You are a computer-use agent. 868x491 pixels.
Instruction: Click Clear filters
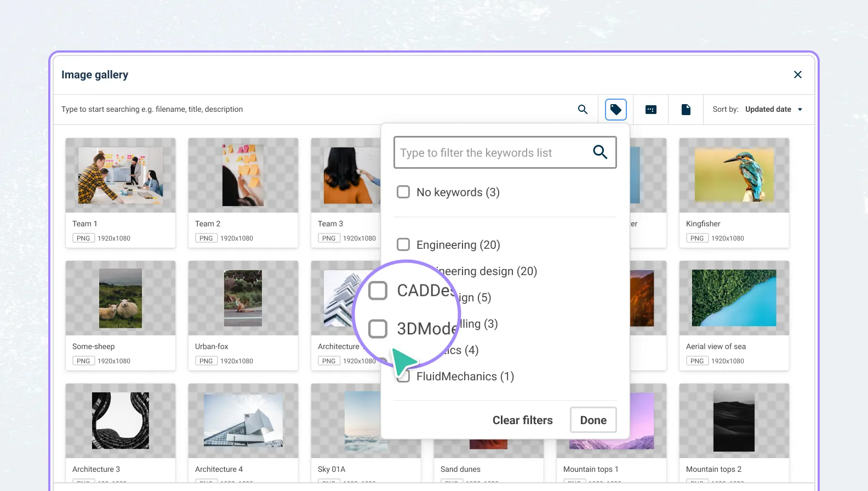522,420
